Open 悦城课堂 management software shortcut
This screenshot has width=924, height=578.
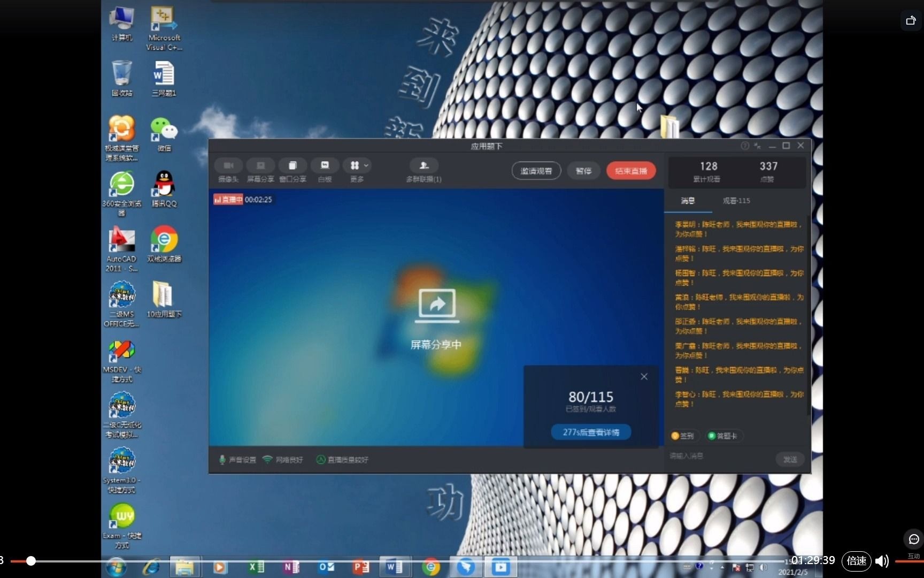(122, 138)
